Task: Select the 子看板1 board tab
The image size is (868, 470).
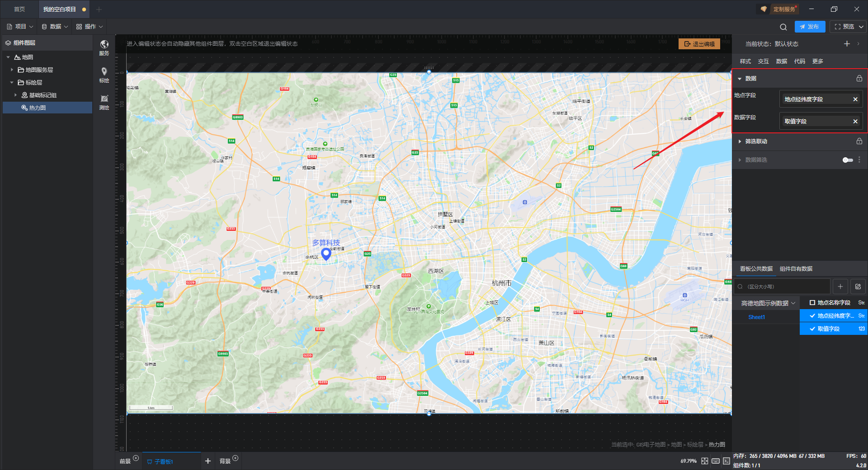Action: (x=171, y=461)
